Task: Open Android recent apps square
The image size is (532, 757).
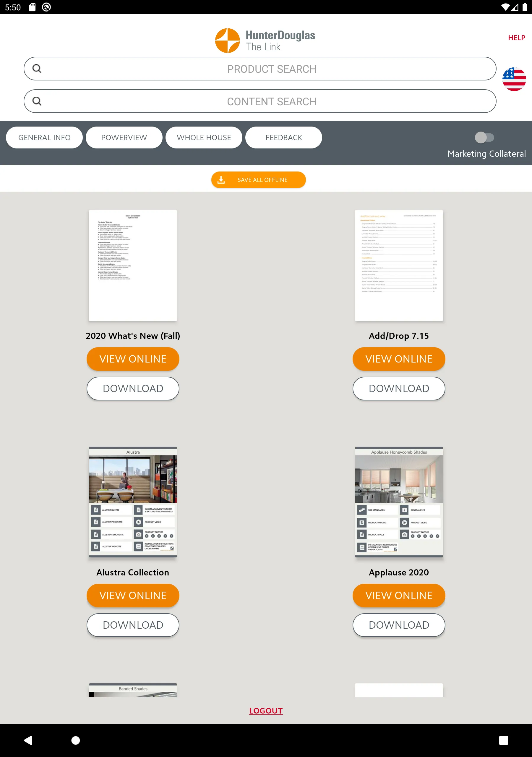Action: pyautogui.click(x=503, y=740)
